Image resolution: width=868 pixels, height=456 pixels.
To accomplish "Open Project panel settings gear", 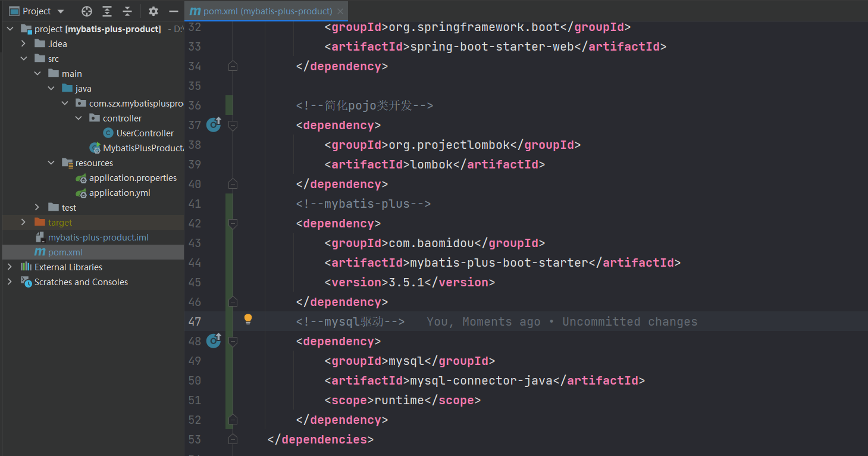I will point(153,11).
